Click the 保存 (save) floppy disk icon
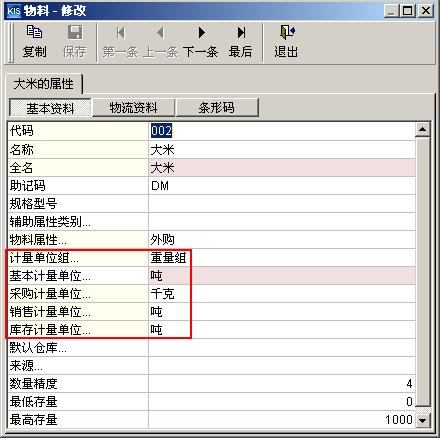The width and height of the screenshot is (440, 438). 75,32
